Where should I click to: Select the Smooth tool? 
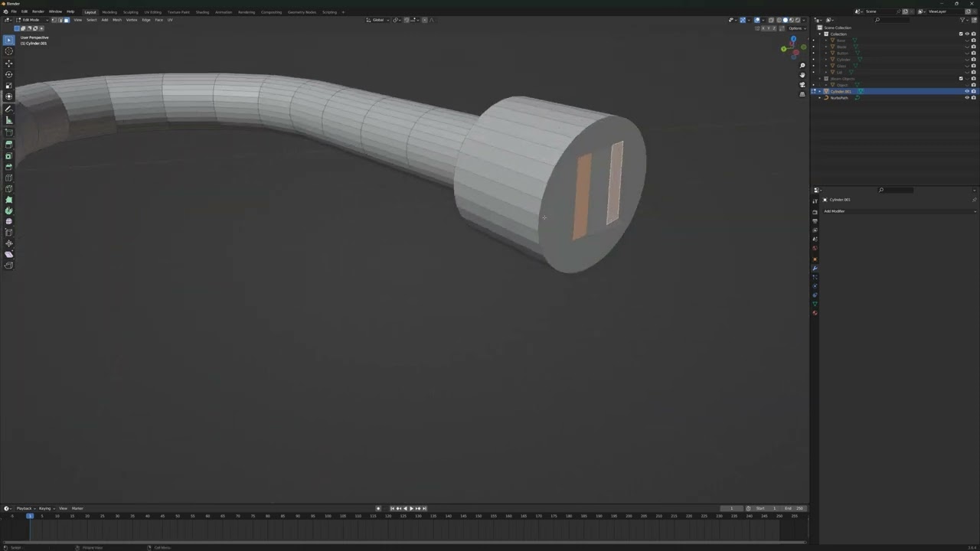[x=9, y=221]
